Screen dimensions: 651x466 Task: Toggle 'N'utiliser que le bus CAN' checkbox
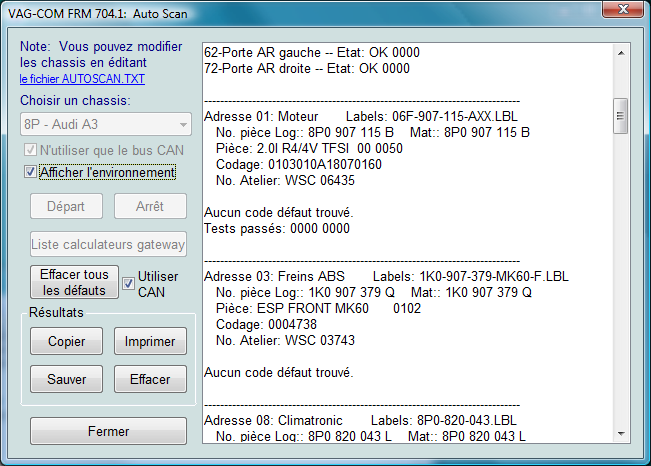tap(30, 150)
